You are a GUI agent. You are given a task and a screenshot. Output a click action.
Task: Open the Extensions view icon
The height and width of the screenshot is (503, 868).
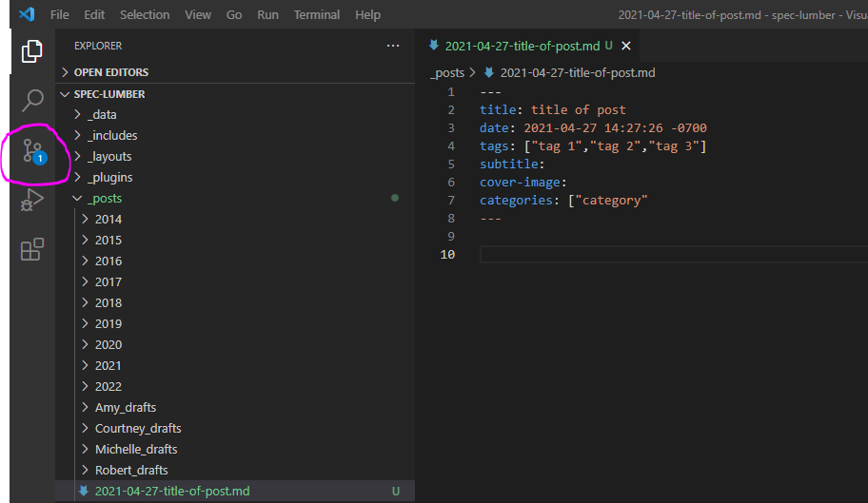tap(32, 249)
